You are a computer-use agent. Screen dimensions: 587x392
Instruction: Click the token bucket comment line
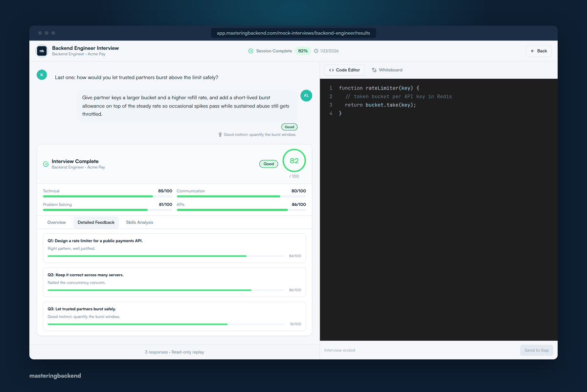click(x=399, y=96)
